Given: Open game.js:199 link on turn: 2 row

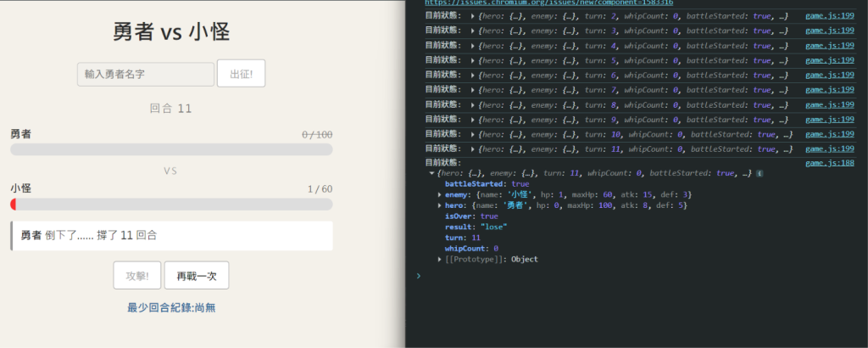Looking at the screenshot, I should tap(829, 16).
